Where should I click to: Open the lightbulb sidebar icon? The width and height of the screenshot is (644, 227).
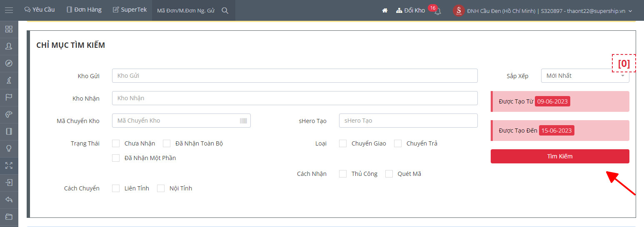point(9,148)
